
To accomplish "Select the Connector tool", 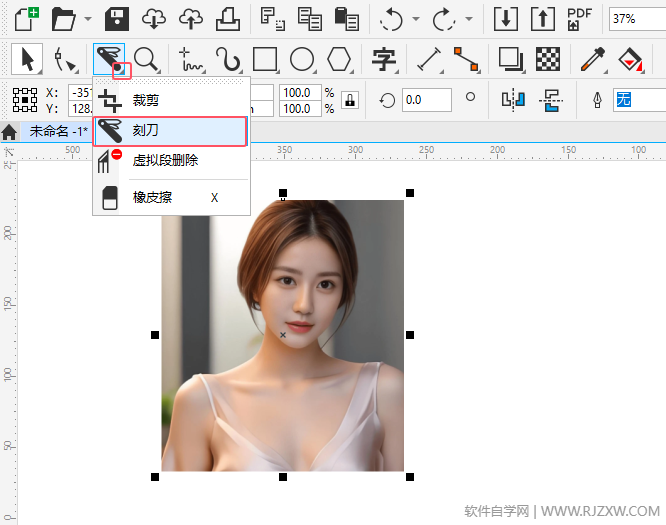I will pos(466,59).
